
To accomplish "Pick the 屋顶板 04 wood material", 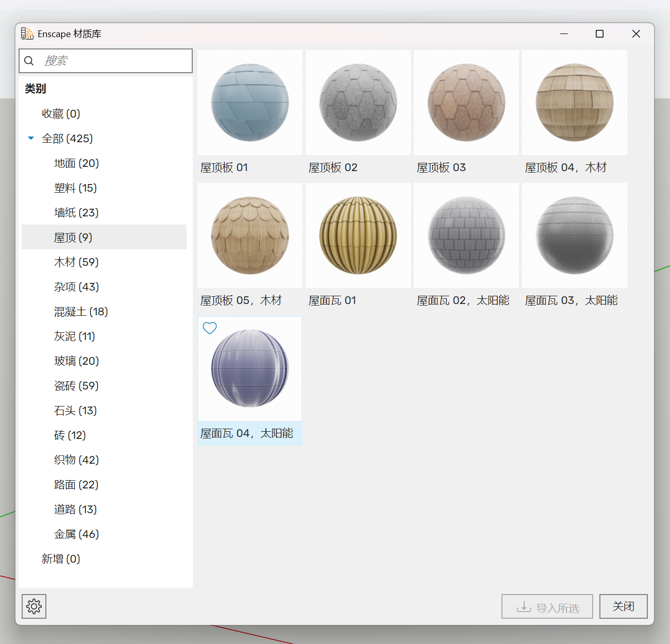I will (575, 103).
